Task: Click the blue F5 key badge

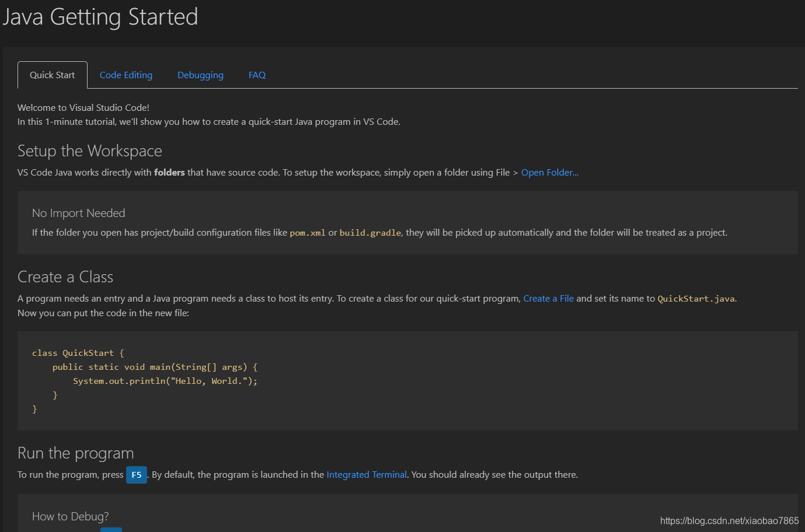Action: (x=137, y=475)
